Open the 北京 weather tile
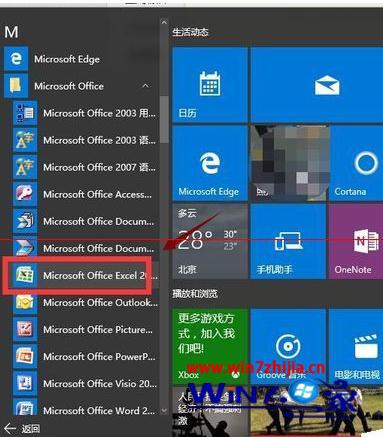The height and width of the screenshot is (437, 383). (210, 241)
